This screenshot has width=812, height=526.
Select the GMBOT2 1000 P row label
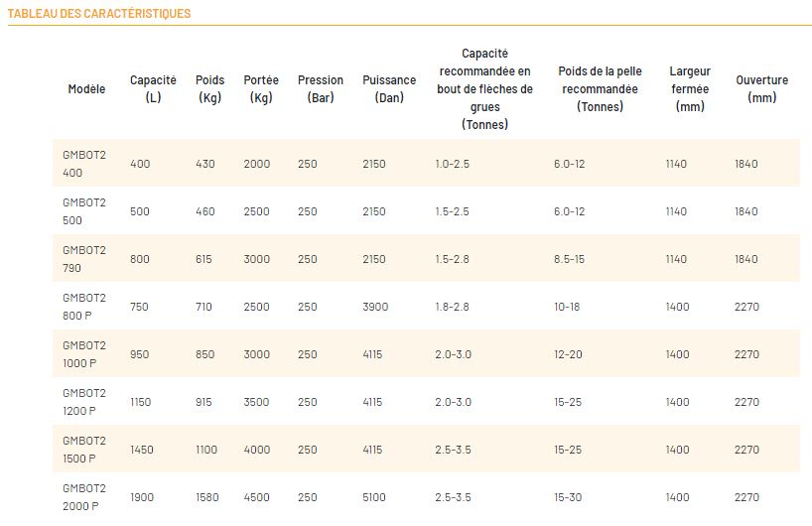pyautogui.click(x=83, y=354)
